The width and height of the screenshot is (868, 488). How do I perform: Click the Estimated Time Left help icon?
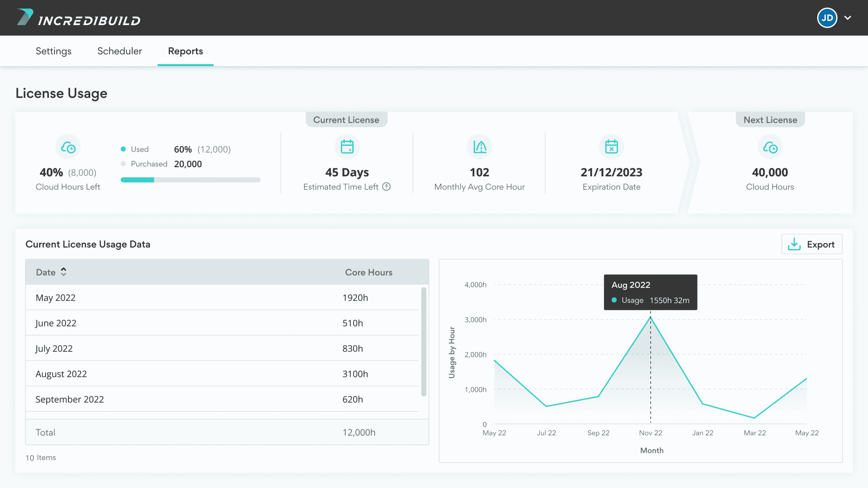[x=387, y=187]
